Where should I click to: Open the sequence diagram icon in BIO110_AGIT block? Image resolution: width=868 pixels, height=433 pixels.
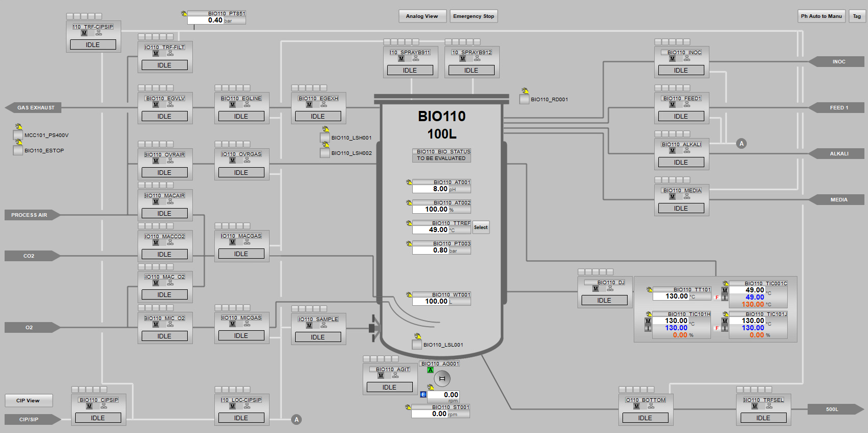(395, 376)
